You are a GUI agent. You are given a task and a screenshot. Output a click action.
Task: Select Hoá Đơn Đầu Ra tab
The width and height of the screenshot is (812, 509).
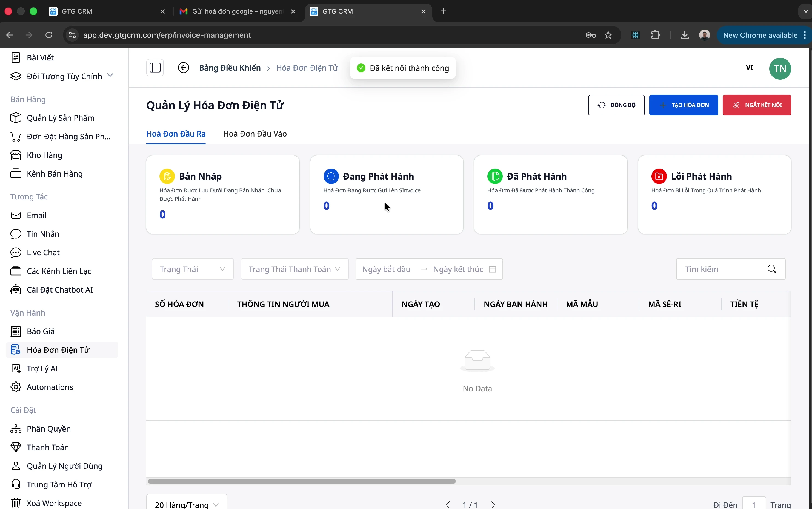pyautogui.click(x=176, y=134)
